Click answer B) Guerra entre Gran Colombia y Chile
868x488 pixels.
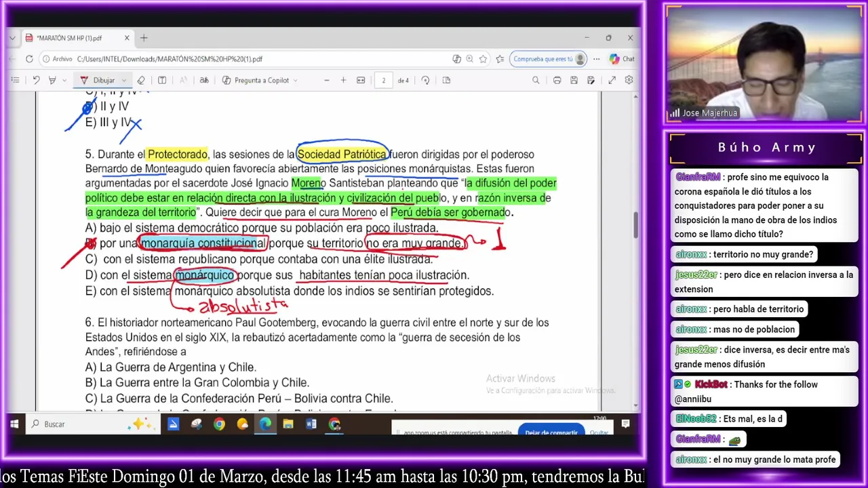(197, 383)
